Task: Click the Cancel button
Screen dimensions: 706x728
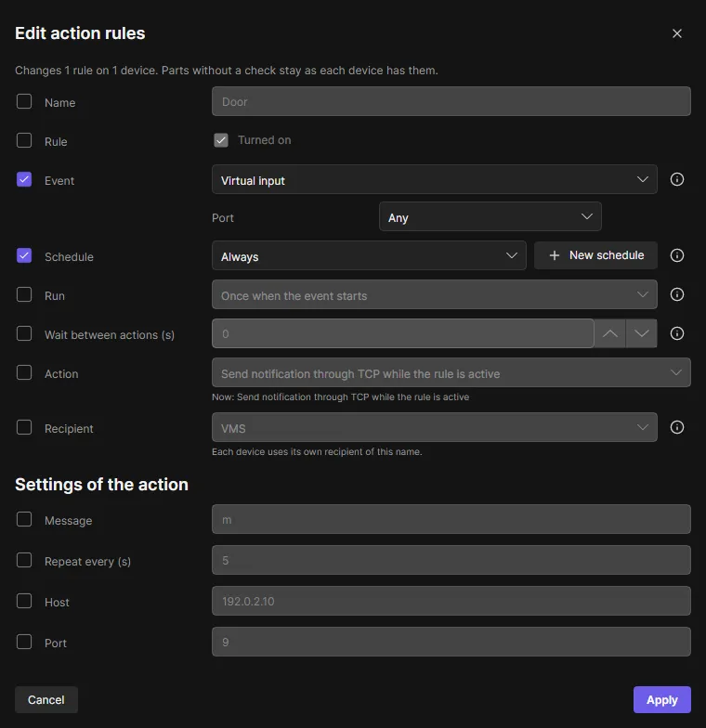Action: pos(46,700)
